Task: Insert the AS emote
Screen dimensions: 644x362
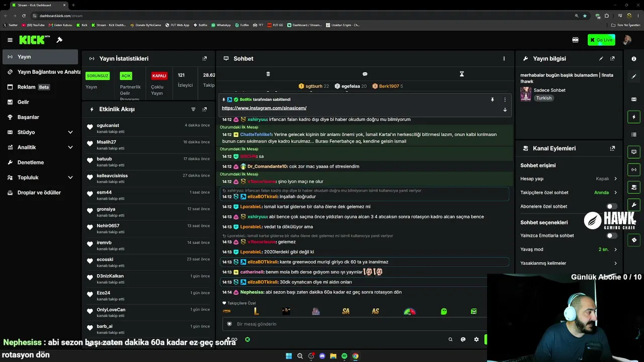Action: (375, 312)
